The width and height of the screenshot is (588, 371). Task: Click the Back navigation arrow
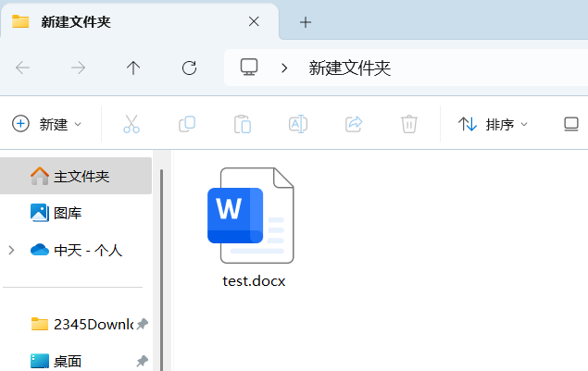(x=22, y=68)
